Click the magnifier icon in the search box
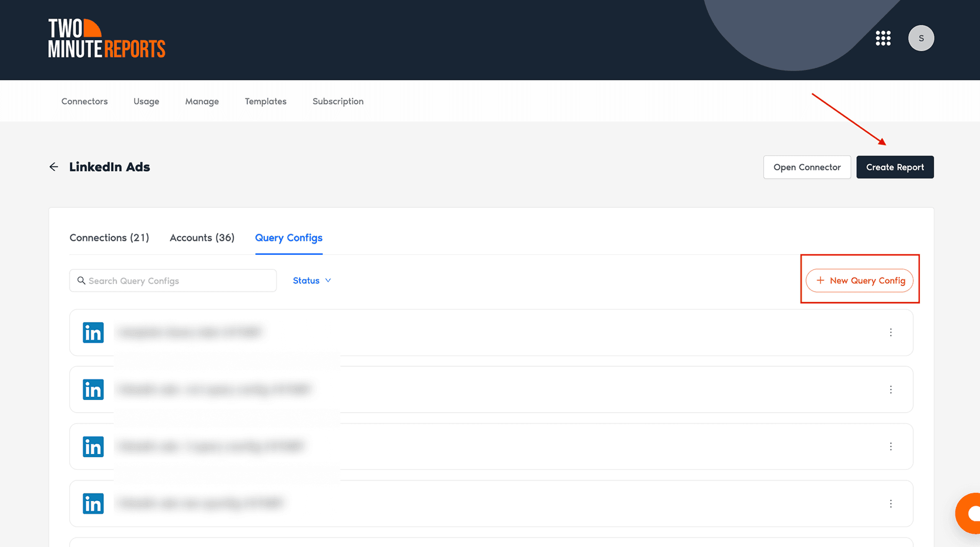980x547 pixels. [82, 280]
